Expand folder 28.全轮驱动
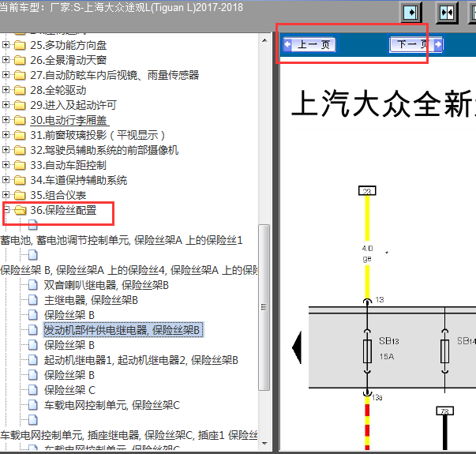 6,89
